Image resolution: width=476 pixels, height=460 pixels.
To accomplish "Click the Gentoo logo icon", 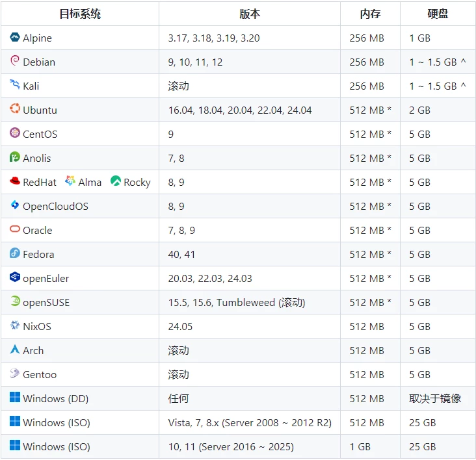I will pos(15,374).
